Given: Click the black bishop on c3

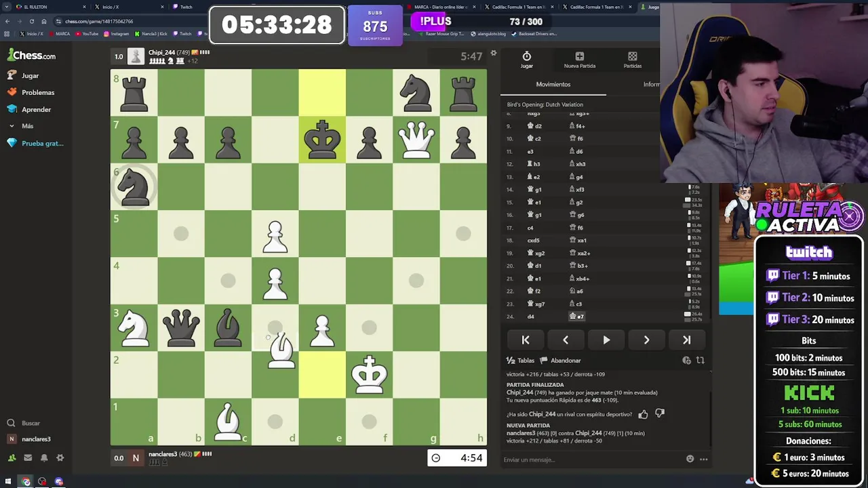Looking at the screenshot, I should (x=228, y=327).
